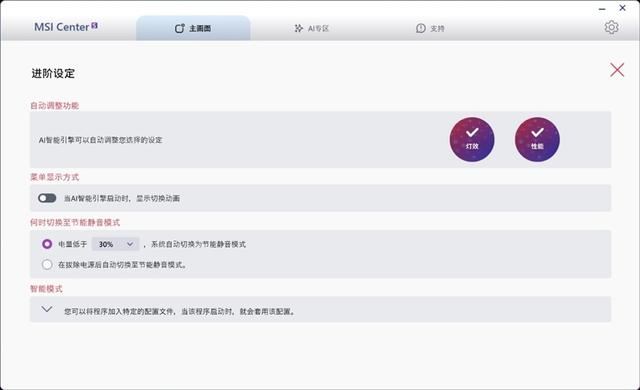Open the settings gear icon
640x390 pixels.
coord(611,27)
